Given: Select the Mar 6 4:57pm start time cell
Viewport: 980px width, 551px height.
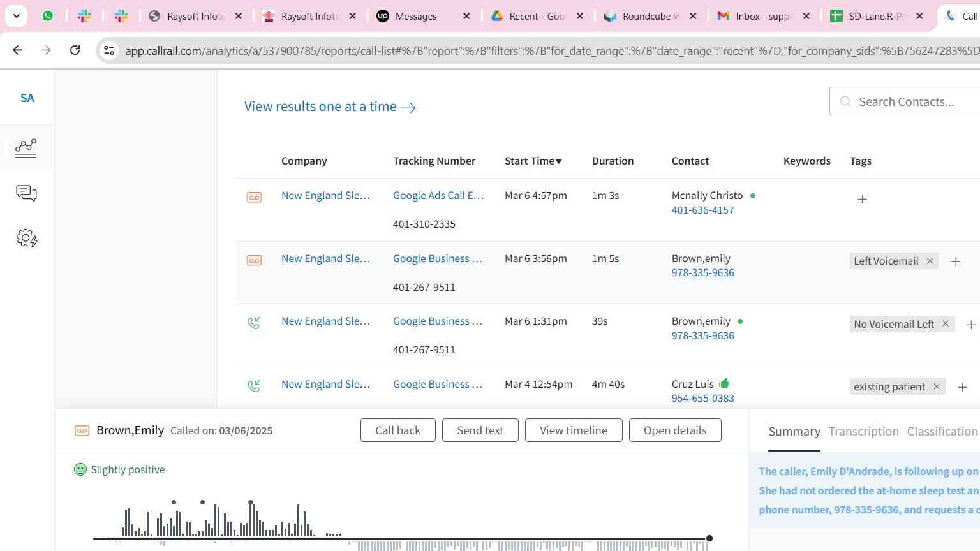Looking at the screenshot, I should [x=536, y=195].
